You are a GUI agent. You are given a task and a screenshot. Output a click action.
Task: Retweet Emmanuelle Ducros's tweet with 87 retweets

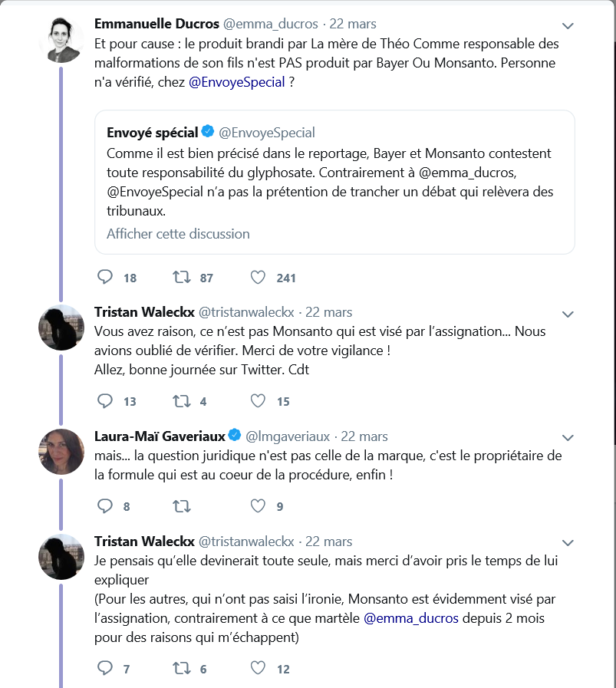pos(182,277)
